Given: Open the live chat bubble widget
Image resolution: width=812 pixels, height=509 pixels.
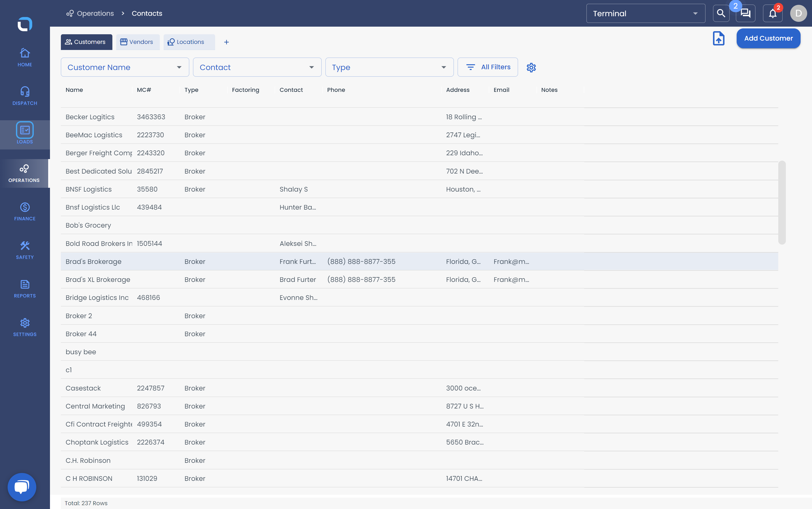Looking at the screenshot, I should coord(22,487).
